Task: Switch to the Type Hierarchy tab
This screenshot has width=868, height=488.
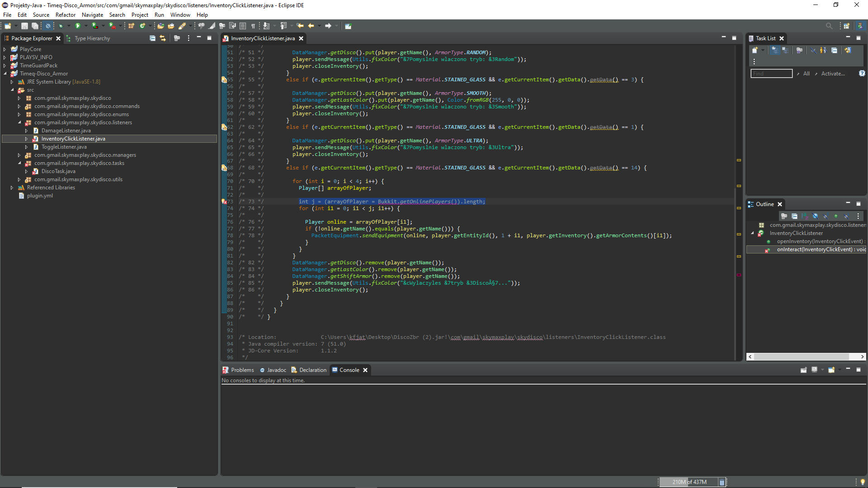Action: pyautogui.click(x=88, y=38)
